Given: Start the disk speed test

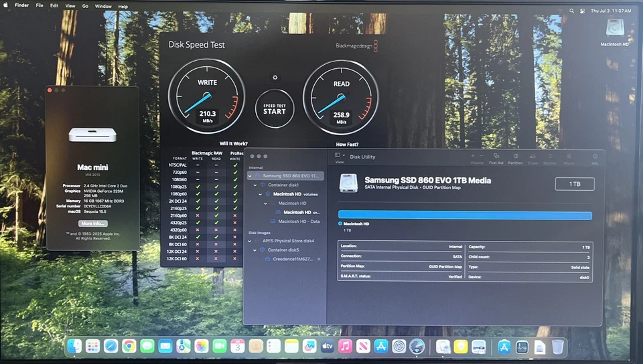Looking at the screenshot, I should pos(275,109).
